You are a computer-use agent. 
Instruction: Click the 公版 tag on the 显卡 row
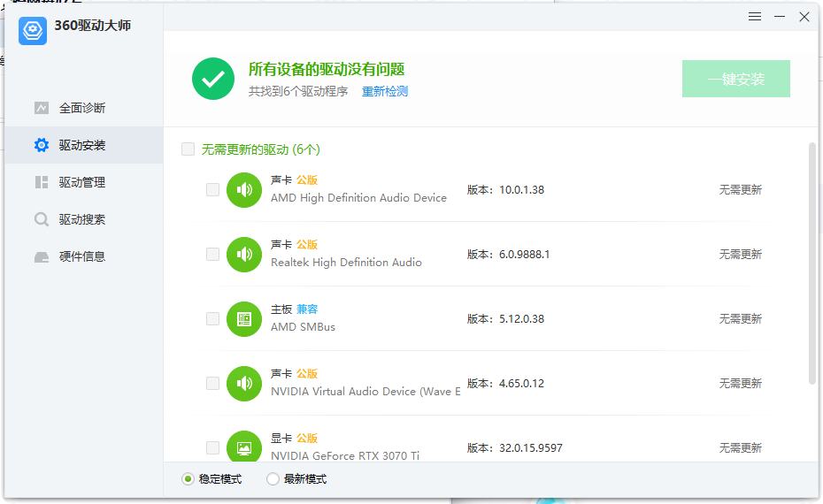(307, 439)
